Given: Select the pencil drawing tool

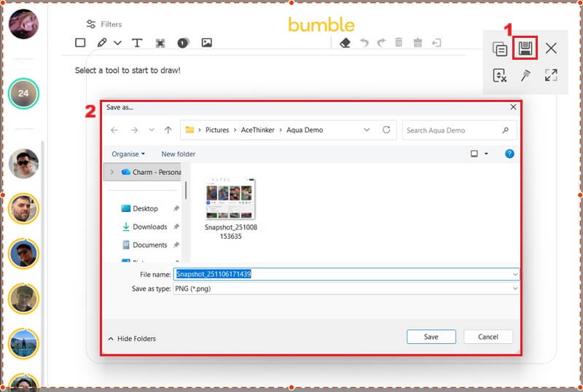Looking at the screenshot, I should pos(102,43).
